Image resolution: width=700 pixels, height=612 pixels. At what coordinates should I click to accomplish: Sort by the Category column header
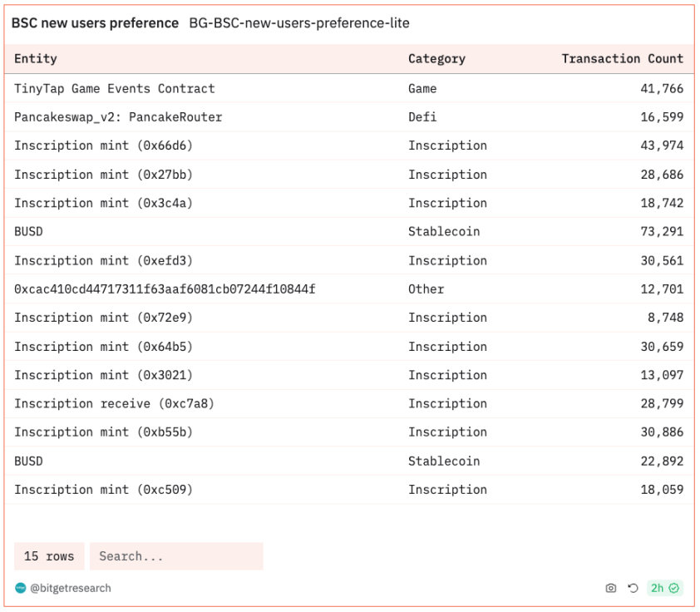pos(436,59)
